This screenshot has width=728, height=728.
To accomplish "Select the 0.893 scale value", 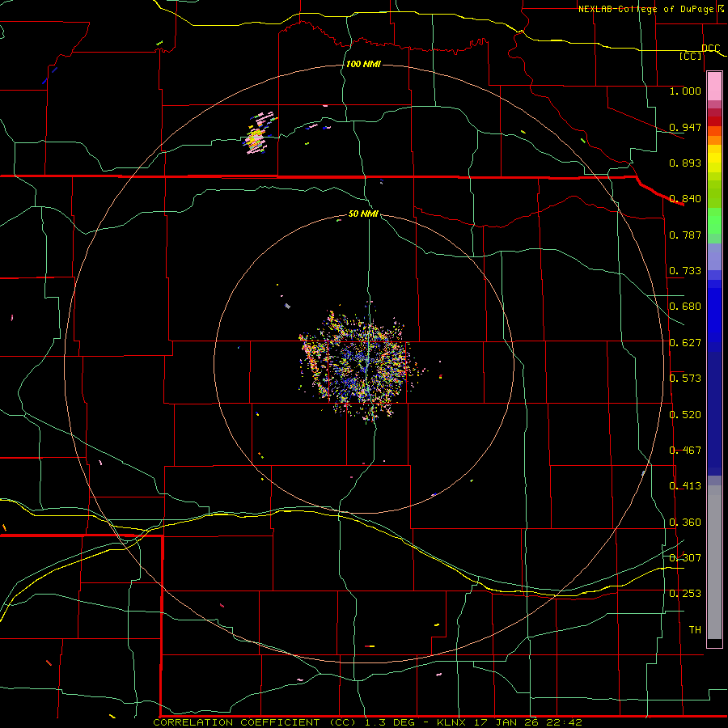I will (x=685, y=163).
